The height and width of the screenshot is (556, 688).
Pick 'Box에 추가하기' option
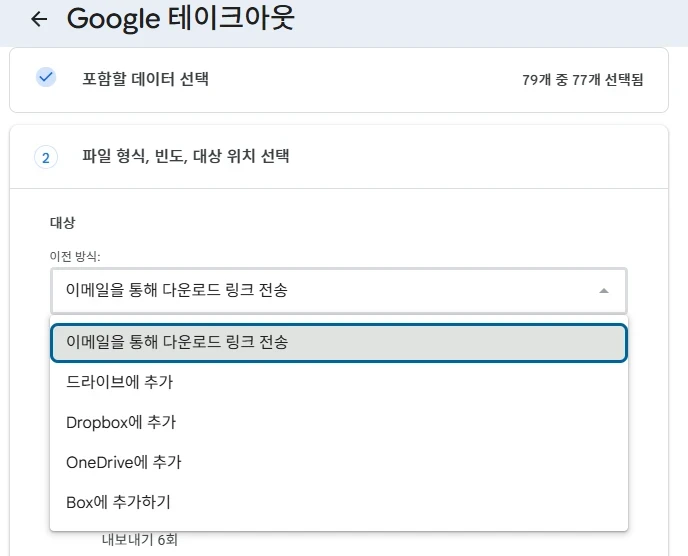click(125, 502)
